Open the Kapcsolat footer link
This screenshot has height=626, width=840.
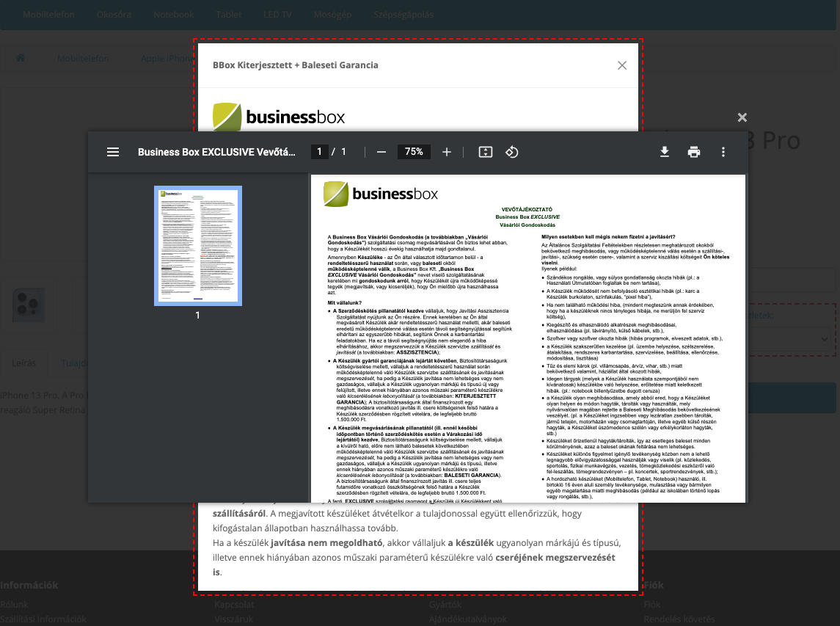[235, 605]
